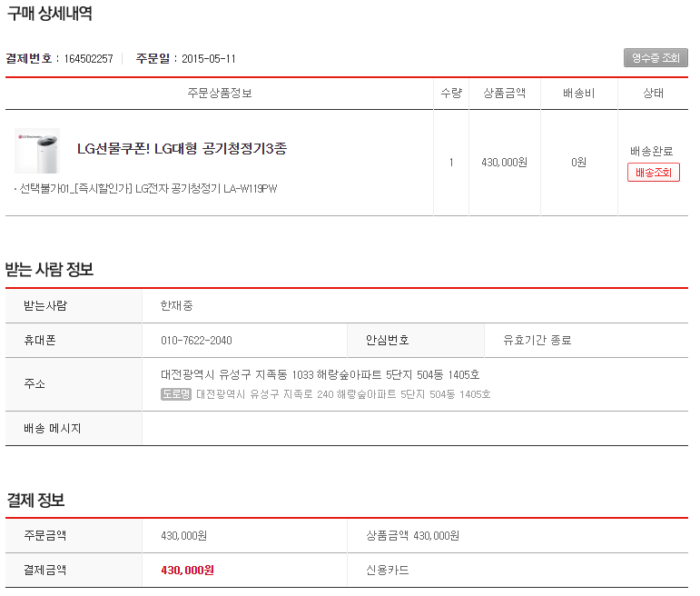Click the LG air purifier product thumbnail
Viewport: 700px width, 596px height.
37,151
